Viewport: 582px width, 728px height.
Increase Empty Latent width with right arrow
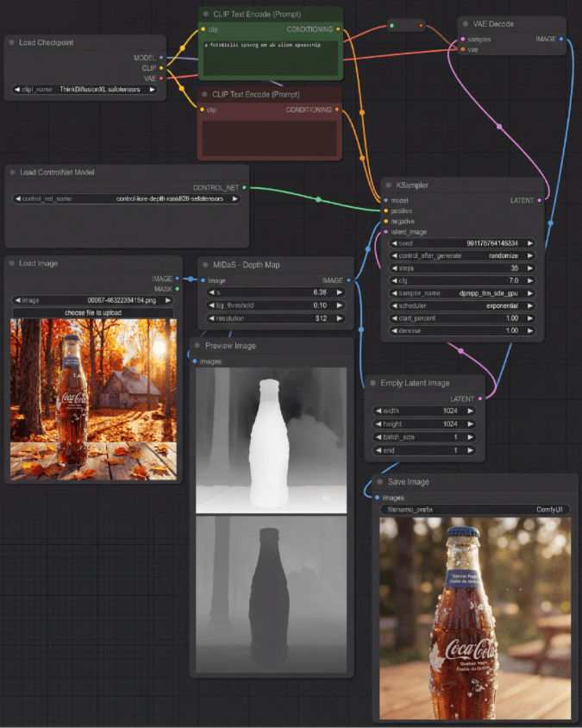pyautogui.click(x=470, y=411)
